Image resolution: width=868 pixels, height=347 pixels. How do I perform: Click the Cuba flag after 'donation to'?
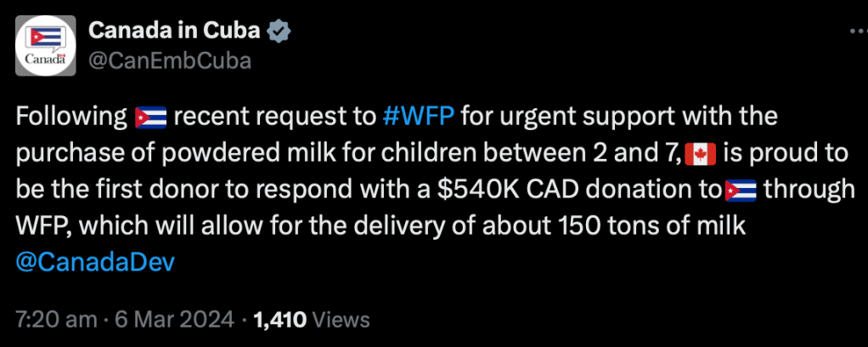(741, 191)
